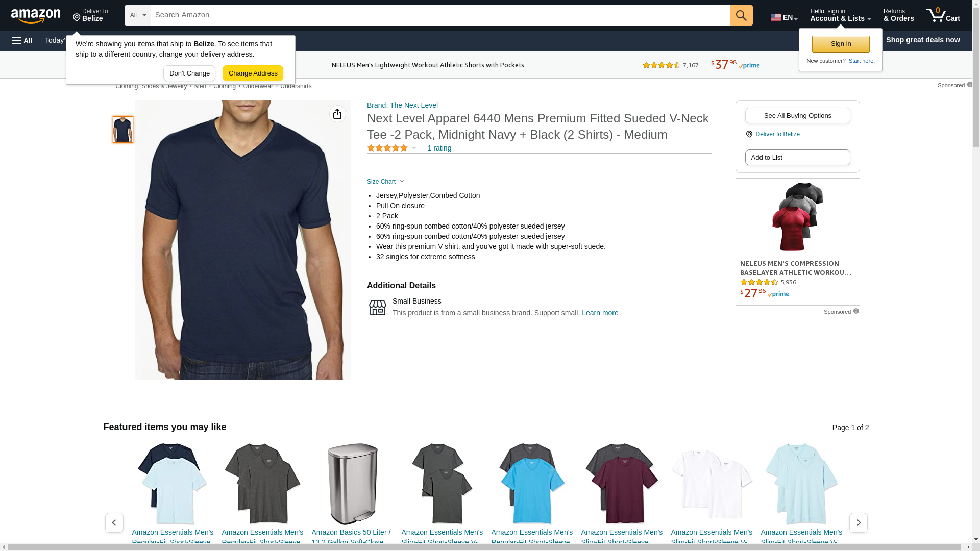Open Brand: The Next Level link
Screen dimensions: 980x551
click(x=402, y=105)
